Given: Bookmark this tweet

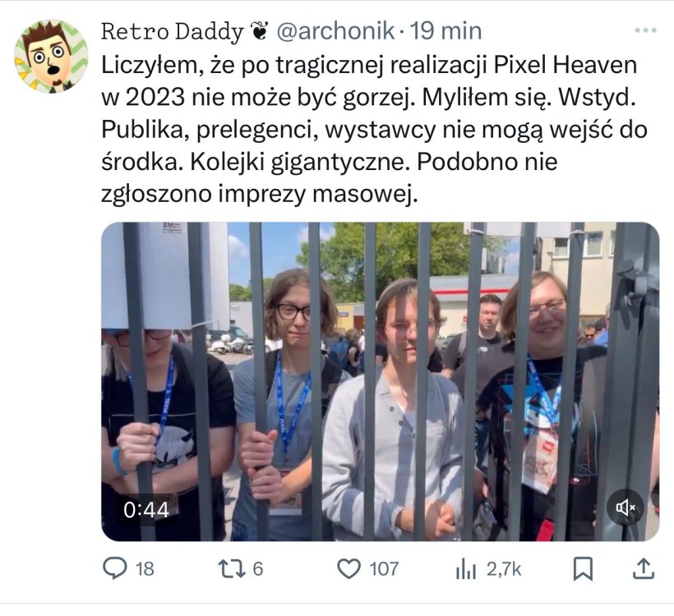Looking at the screenshot, I should pos(583,568).
